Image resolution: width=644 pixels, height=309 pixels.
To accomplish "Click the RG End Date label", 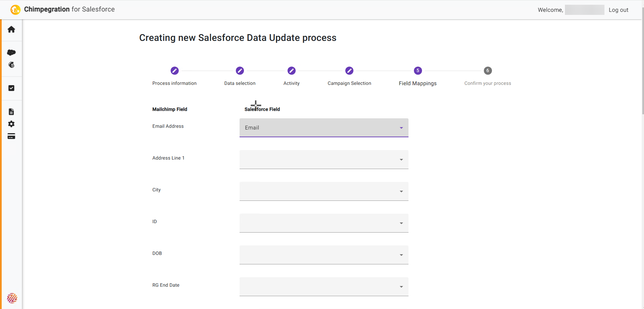I will pos(166,285).
